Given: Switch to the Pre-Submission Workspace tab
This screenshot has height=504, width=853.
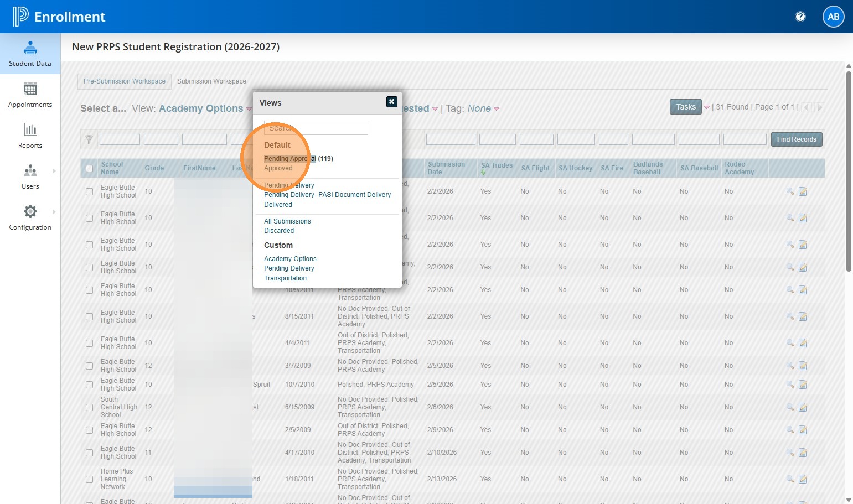Looking at the screenshot, I should click(125, 81).
